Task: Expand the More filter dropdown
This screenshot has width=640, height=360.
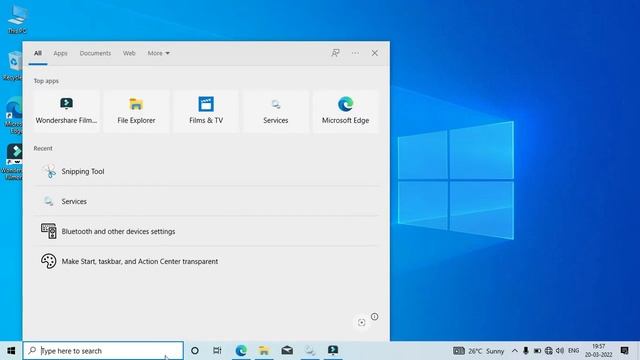Action: coord(158,53)
